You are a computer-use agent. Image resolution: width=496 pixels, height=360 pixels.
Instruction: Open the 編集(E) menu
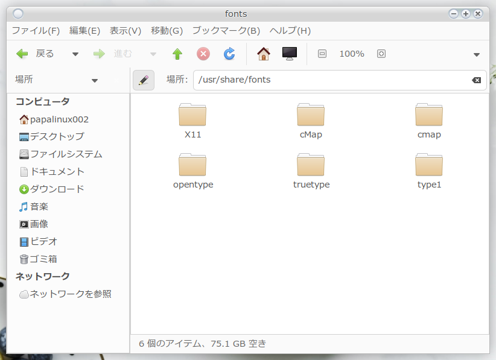click(85, 31)
